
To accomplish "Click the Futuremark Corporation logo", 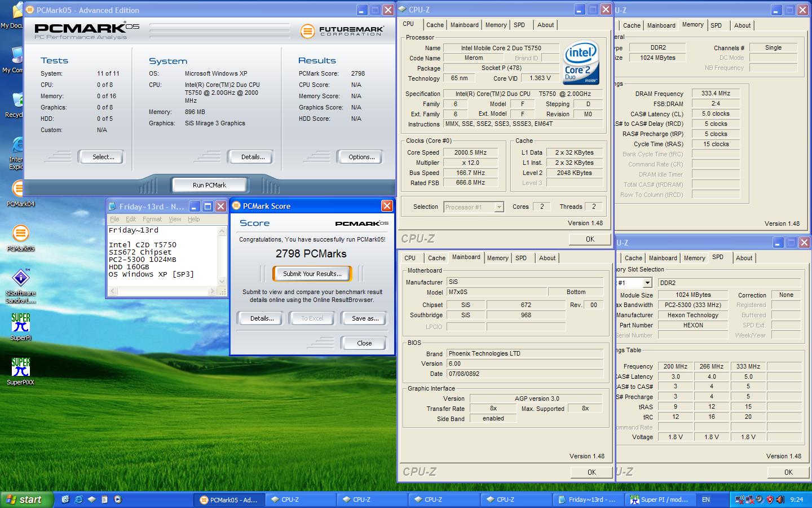I will [342, 31].
